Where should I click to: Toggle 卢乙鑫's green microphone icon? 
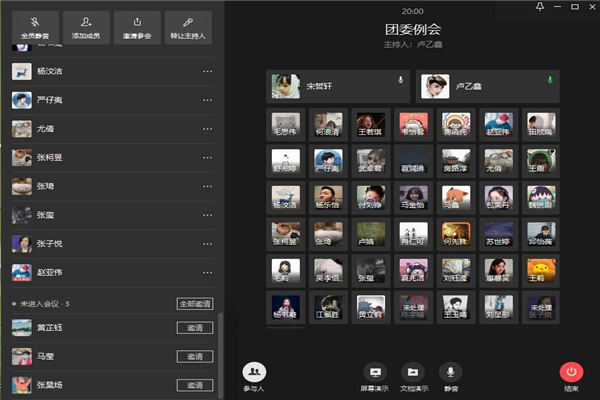[549, 80]
